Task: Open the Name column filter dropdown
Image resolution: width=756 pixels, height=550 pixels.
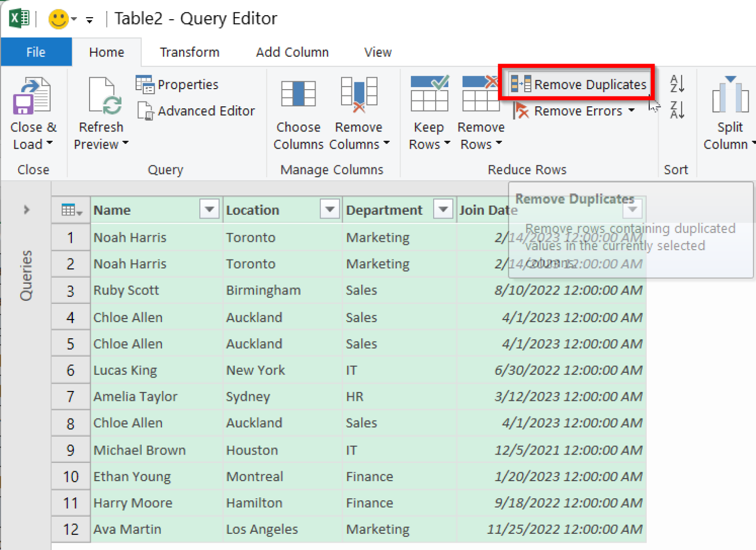Action: click(x=209, y=209)
